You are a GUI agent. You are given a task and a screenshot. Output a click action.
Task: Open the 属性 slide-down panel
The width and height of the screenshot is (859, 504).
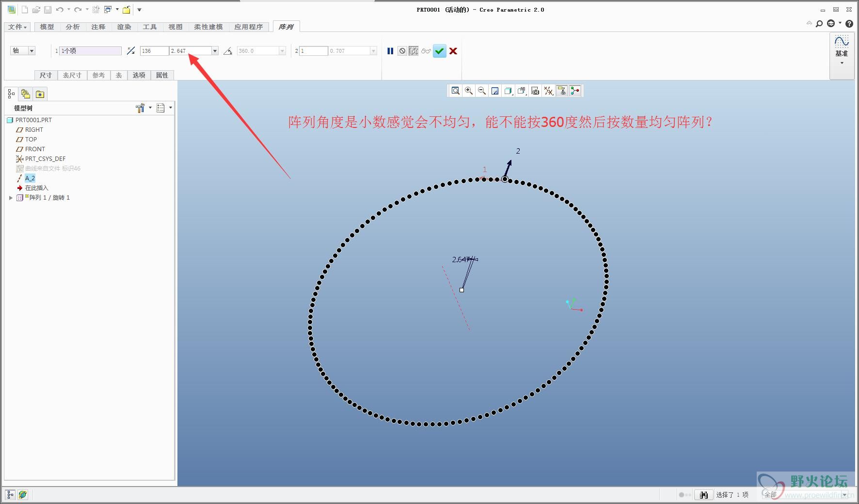coord(162,75)
